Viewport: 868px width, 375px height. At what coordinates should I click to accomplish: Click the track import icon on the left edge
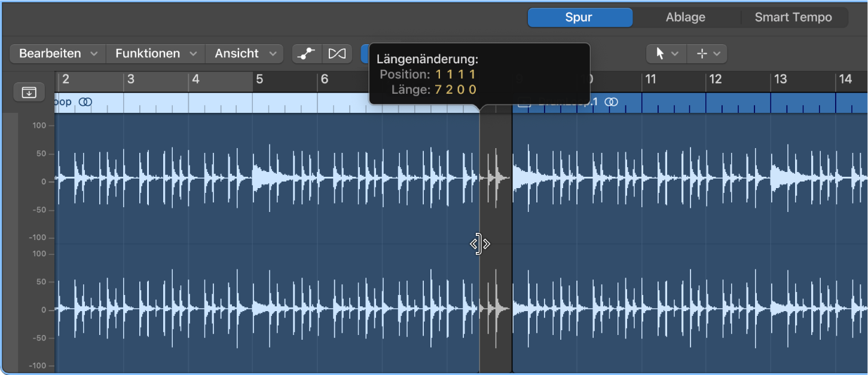pyautogui.click(x=29, y=92)
